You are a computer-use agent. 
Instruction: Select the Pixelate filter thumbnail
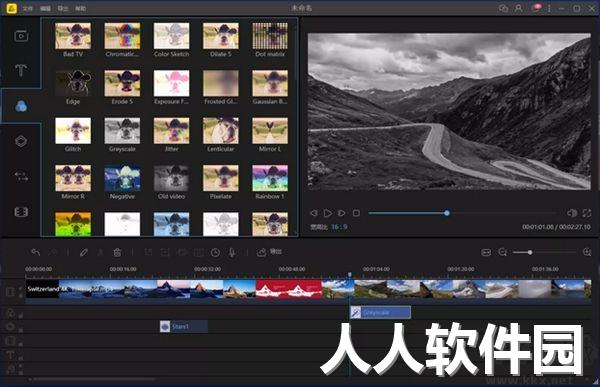(x=221, y=178)
